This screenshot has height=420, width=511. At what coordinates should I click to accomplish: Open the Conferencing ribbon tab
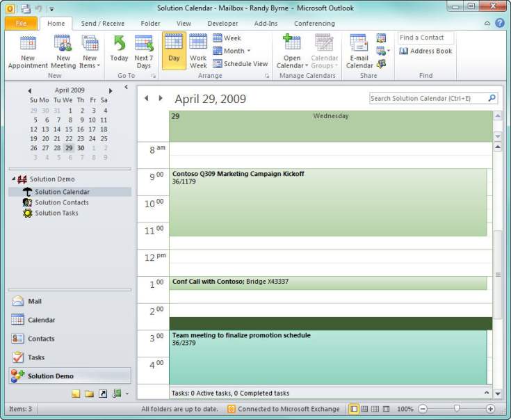click(314, 24)
